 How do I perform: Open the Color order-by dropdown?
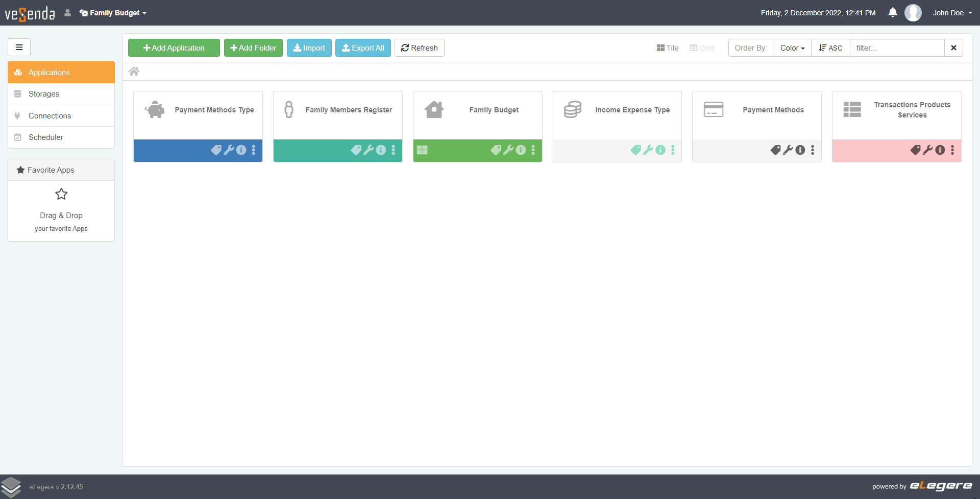pyautogui.click(x=792, y=48)
